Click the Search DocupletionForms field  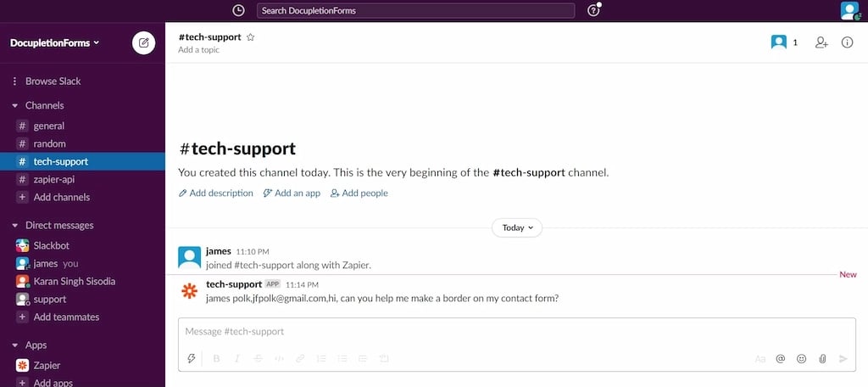pyautogui.click(x=415, y=10)
